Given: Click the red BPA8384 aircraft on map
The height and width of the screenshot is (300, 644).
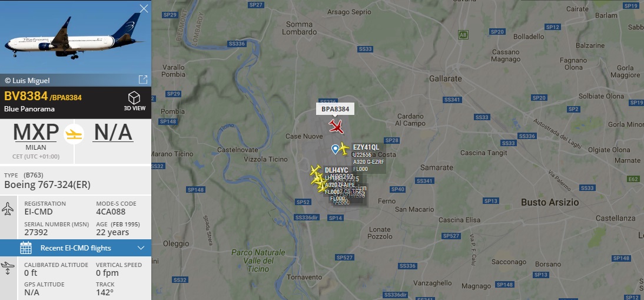Looking at the screenshot, I should (336, 127).
